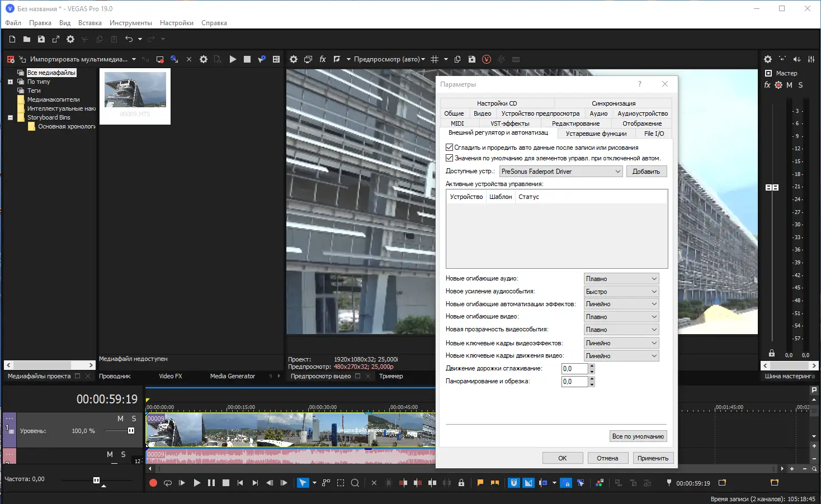Open the PreSonus Faderport Driver dropdown

click(561, 172)
